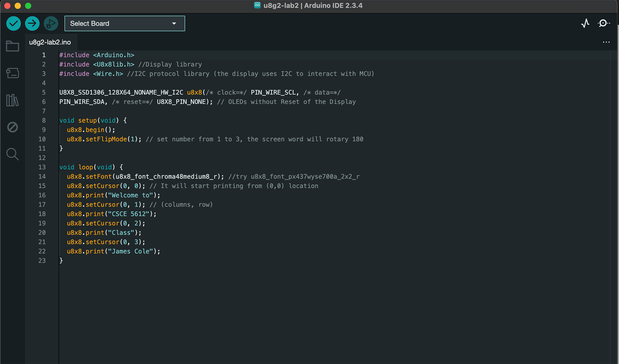The image size is (619, 364).
Task: Open the Serial Plotter waveform icon
Action: point(585,24)
